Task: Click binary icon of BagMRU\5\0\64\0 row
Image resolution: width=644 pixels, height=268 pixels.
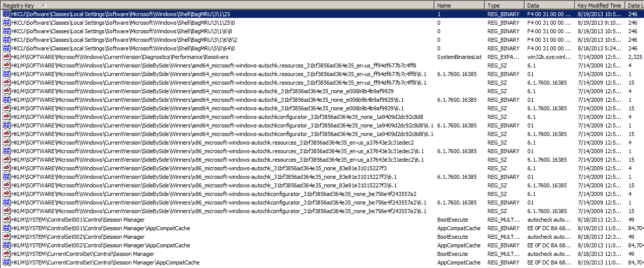Action: (x=7, y=48)
